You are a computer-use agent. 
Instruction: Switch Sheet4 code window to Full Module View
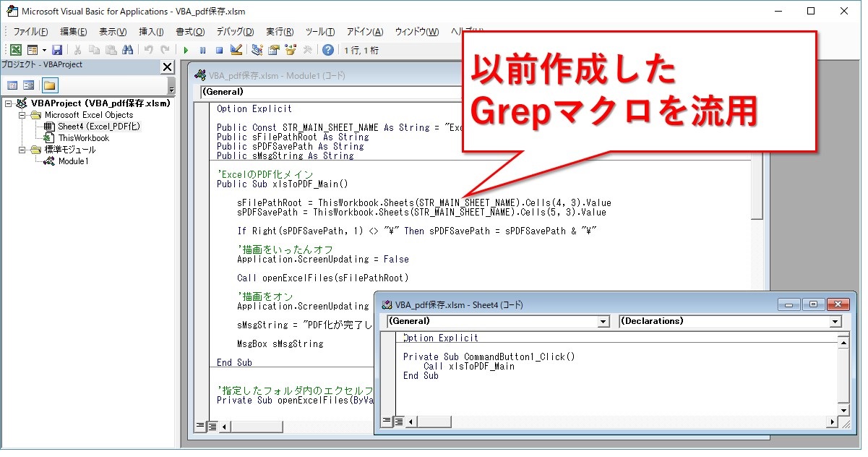(x=398, y=421)
